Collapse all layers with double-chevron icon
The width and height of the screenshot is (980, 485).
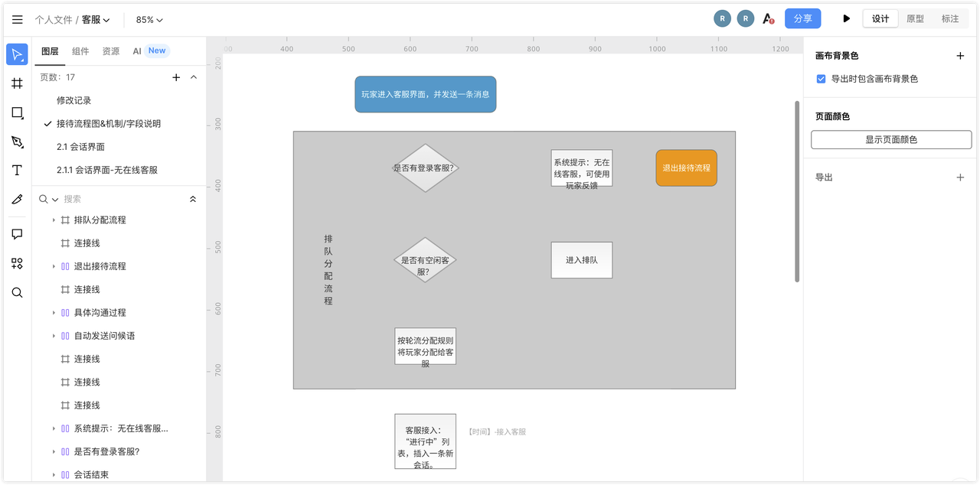point(193,199)
